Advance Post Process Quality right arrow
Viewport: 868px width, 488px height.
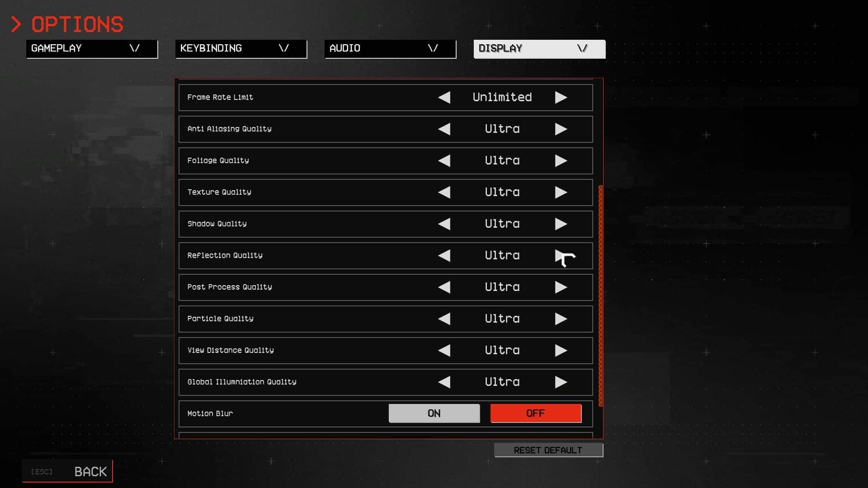click(561, 287)
